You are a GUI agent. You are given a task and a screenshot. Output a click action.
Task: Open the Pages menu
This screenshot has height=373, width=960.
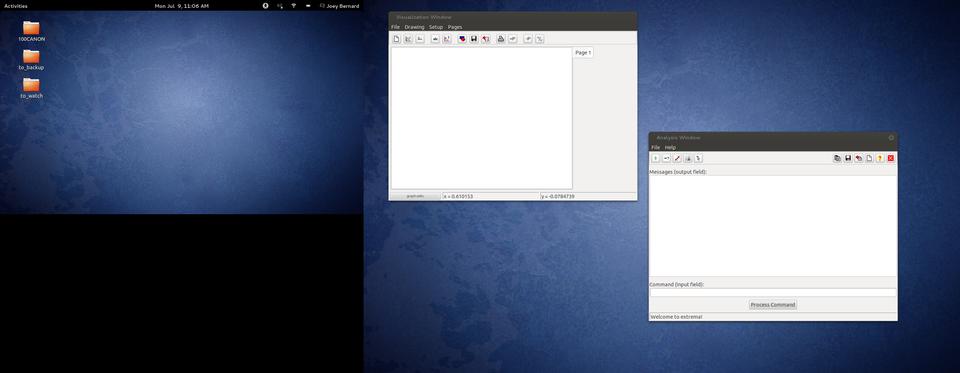point(455,27)
